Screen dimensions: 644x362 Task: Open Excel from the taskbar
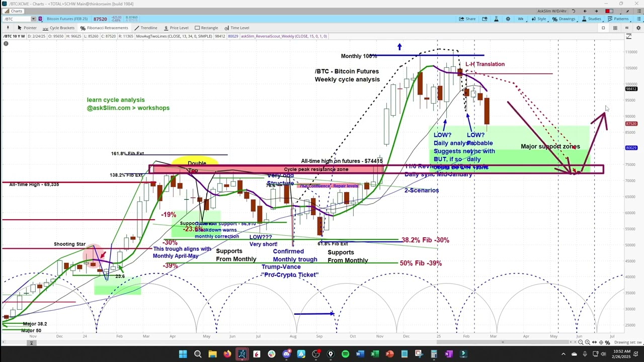[375, 354]
